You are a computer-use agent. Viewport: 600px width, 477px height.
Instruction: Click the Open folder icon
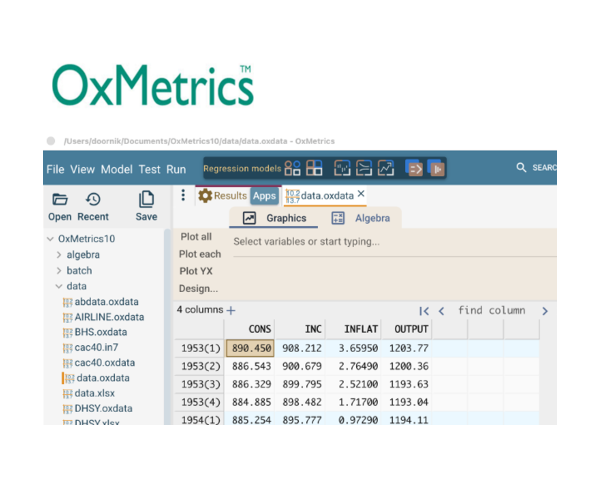click(x=60, y=199)
